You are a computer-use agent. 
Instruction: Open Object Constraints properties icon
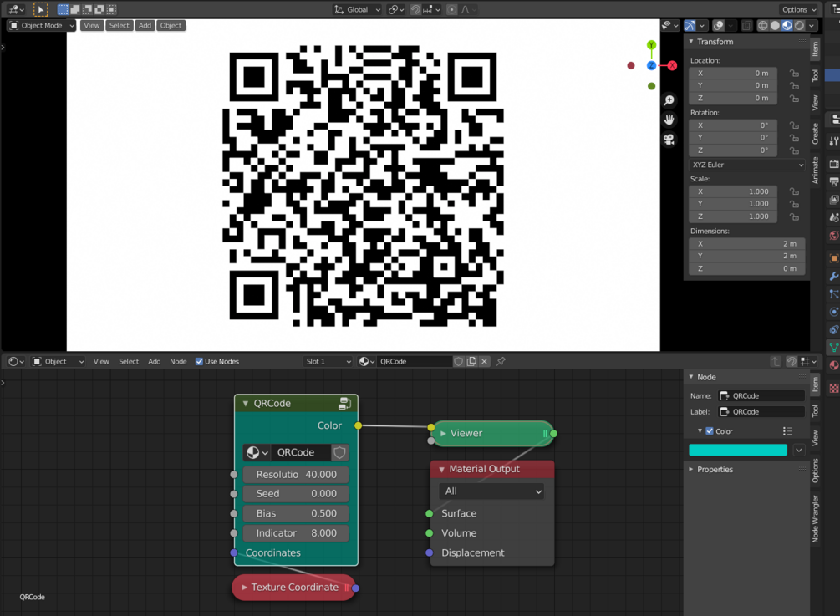click(834, 330)
